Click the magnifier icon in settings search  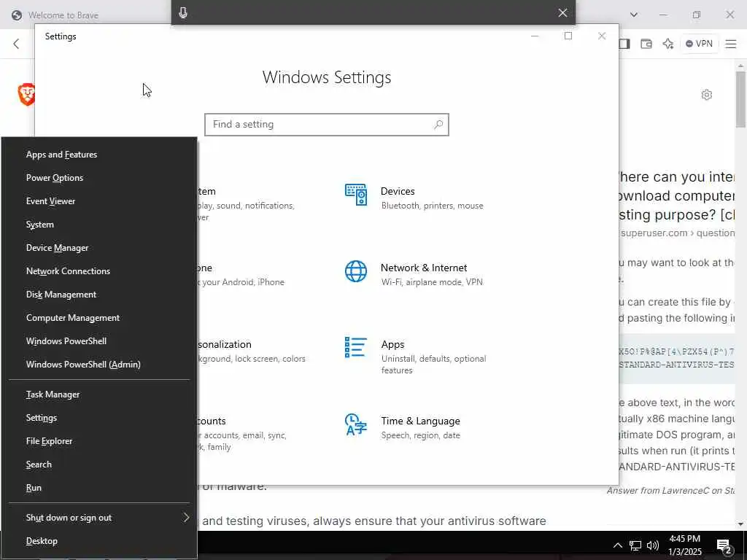[x=438, y=124]
